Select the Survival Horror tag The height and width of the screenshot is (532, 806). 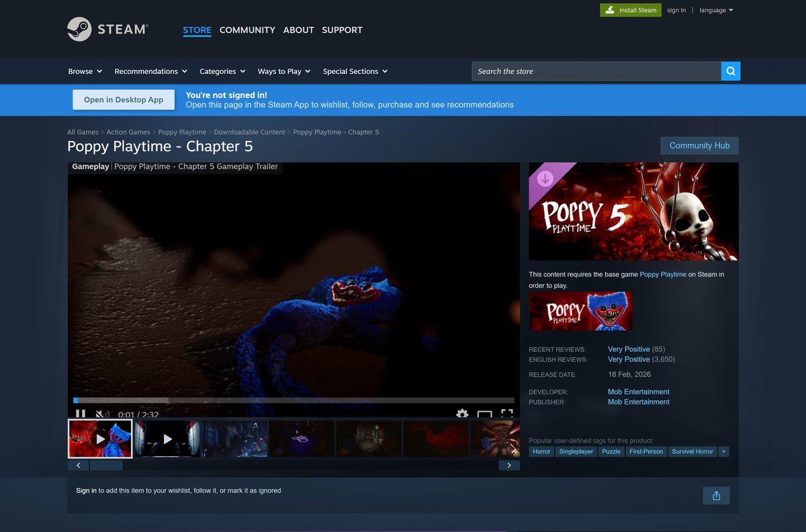pos(692,451)
